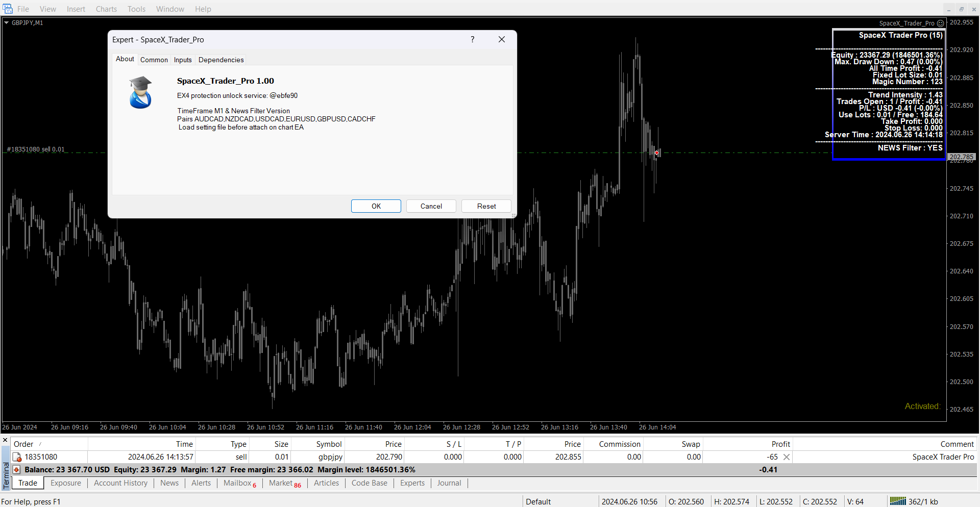This screenshot has width=980, height=507.
Task: Click the help question mark in dialog
Action: tap(472, 40)
